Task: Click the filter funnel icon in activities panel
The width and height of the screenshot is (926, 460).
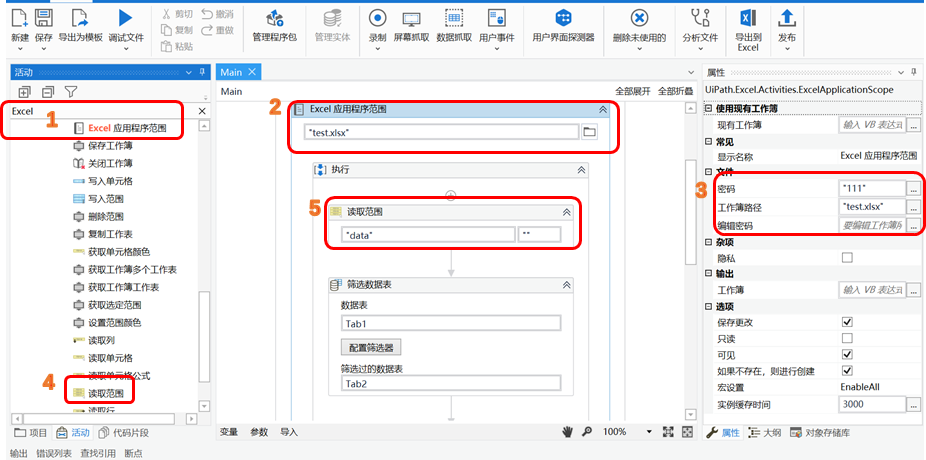Action: point(71,92)
